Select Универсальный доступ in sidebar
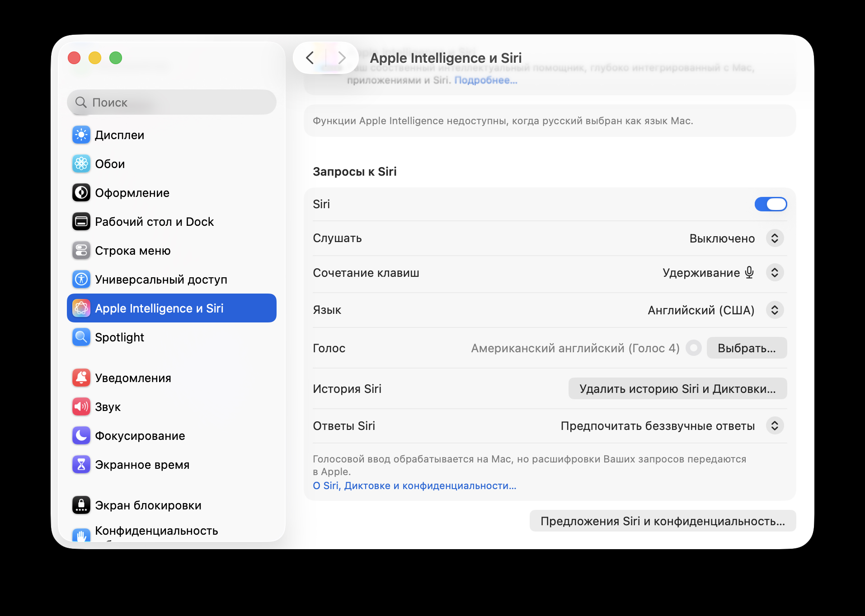Screen dimensions: 865x616 pyautogui.click(x=172, y=280)
